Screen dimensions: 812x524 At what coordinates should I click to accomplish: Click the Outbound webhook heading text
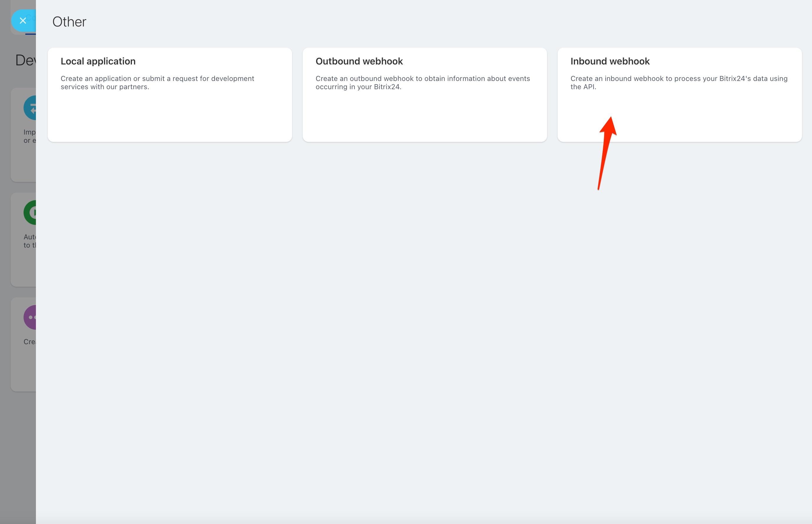359,61
